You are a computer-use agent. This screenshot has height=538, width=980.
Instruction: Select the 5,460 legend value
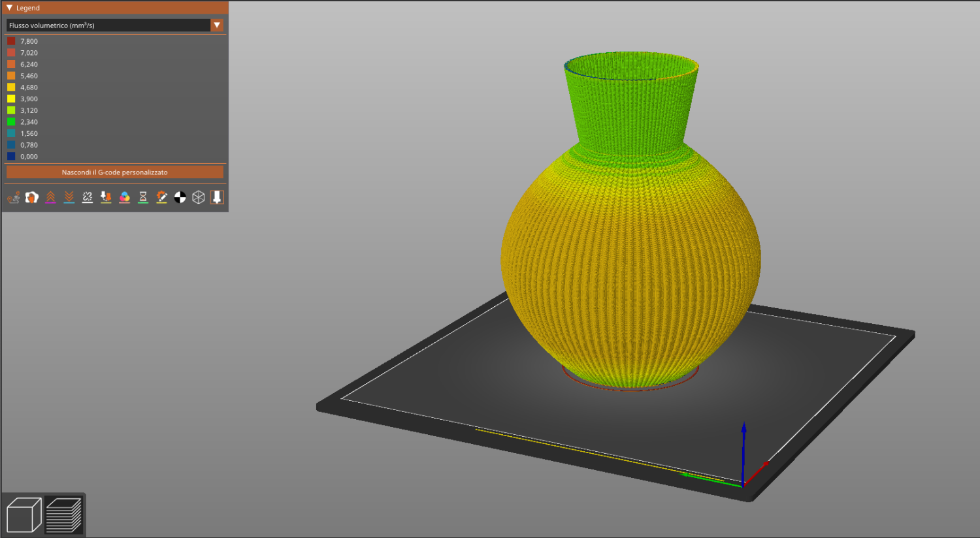point(29,76)
